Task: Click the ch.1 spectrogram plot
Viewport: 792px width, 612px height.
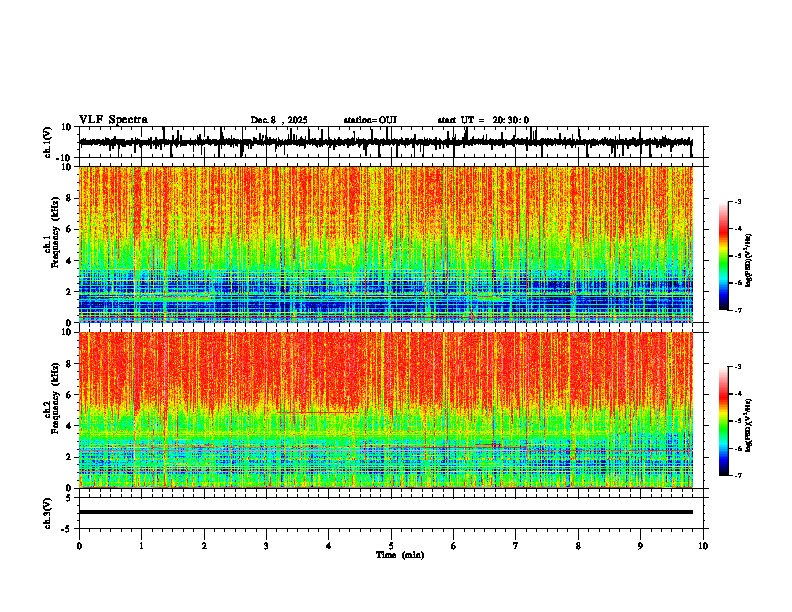Action: pyautogui.click(x=386, y=244)
